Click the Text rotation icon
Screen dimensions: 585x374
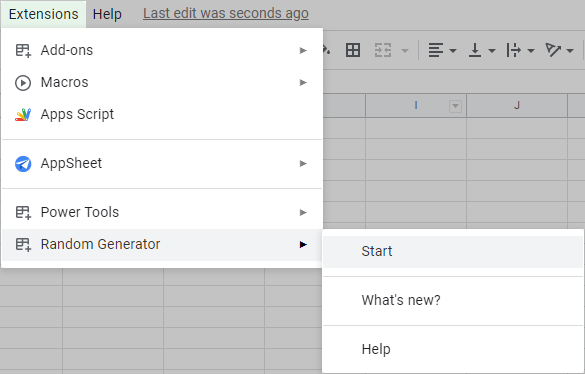pyautogui.click(x=553, y=50)
